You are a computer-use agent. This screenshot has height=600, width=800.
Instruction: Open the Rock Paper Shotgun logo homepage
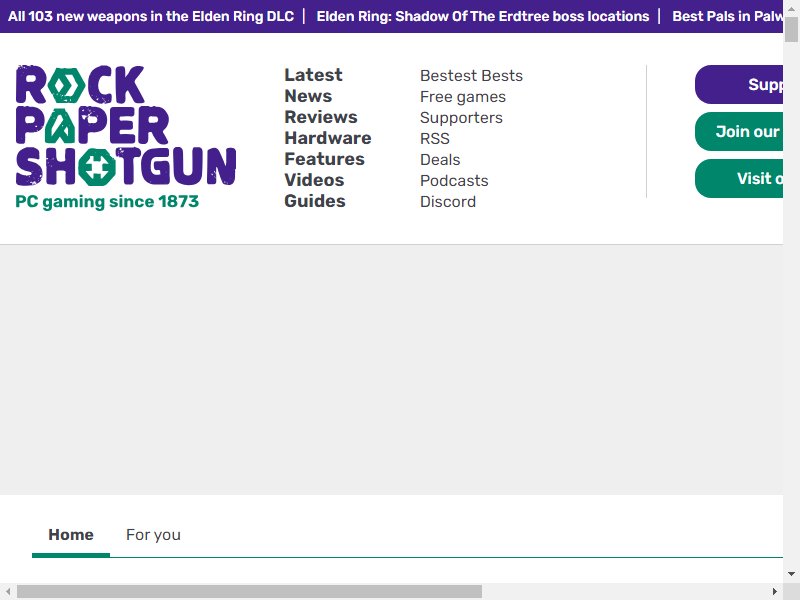pos(126,125)
